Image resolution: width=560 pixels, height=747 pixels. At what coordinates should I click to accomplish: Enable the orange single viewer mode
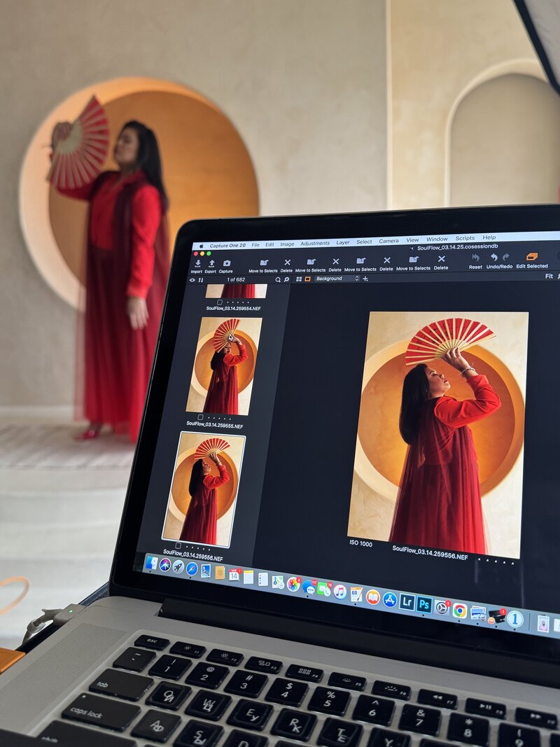[x=307, y=279]
